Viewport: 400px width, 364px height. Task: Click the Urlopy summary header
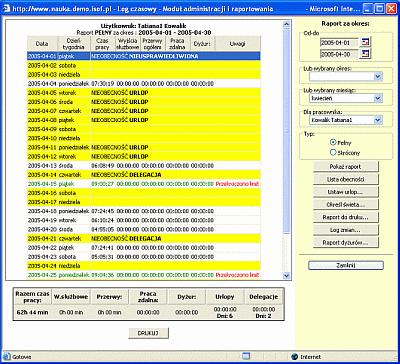(x=225, y=297)
